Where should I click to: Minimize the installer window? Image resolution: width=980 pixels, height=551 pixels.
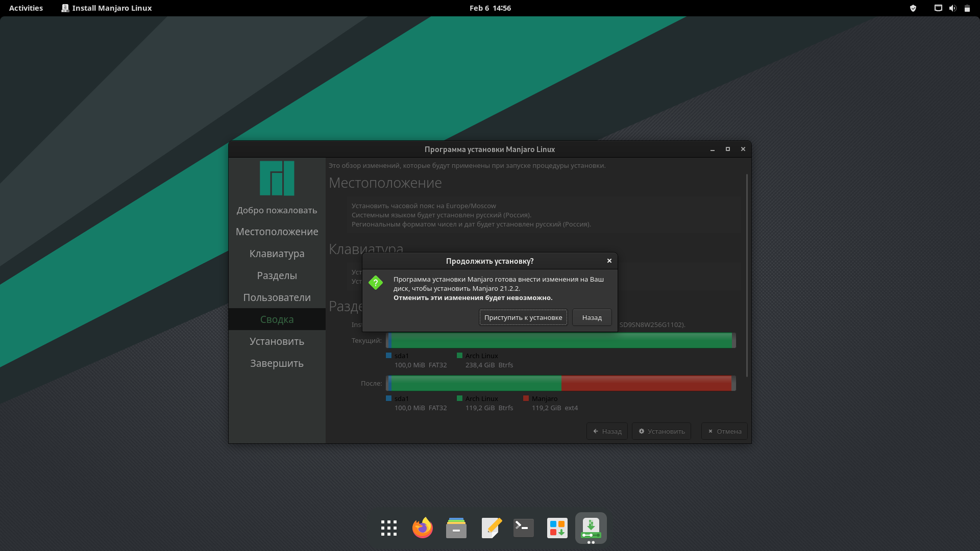click(x=713, y=149)
